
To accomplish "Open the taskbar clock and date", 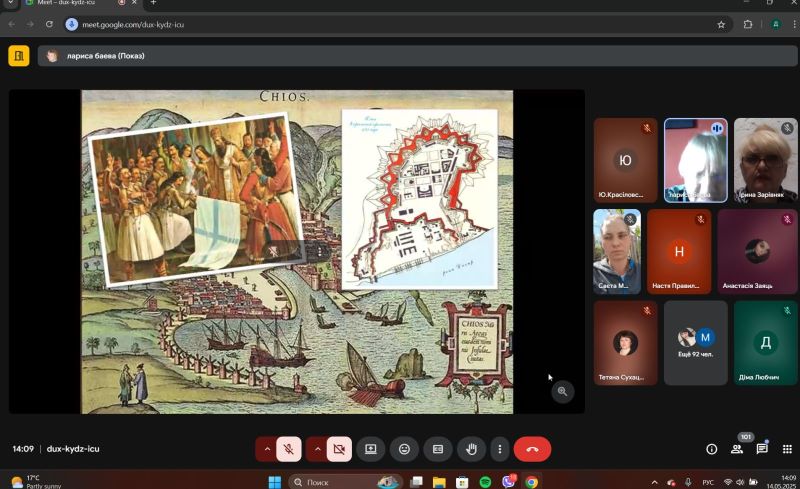I will 781,482.
